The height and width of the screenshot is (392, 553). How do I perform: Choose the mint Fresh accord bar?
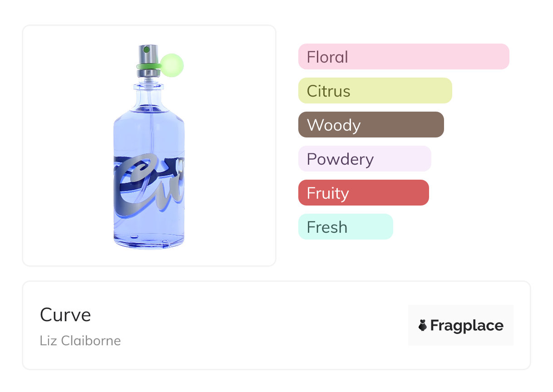346,227
